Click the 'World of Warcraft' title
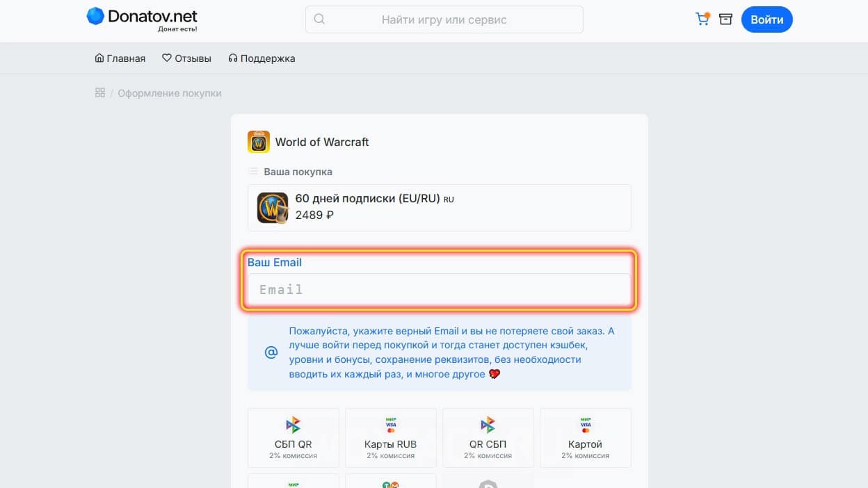The height and width of the screenshot is (488, 868). click(x=322, y=142)
